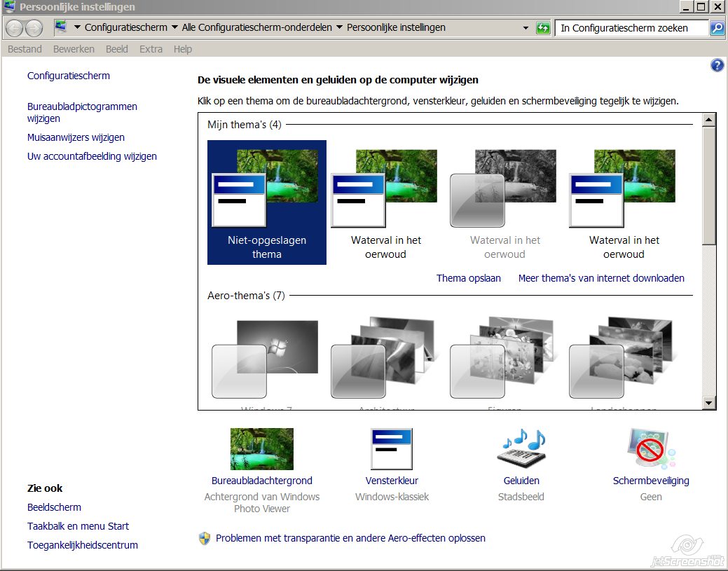The image size is (728, 571).
Task: Click Configuratiescherm in the breadcrumb path
Action: click(x=126, y=27)
